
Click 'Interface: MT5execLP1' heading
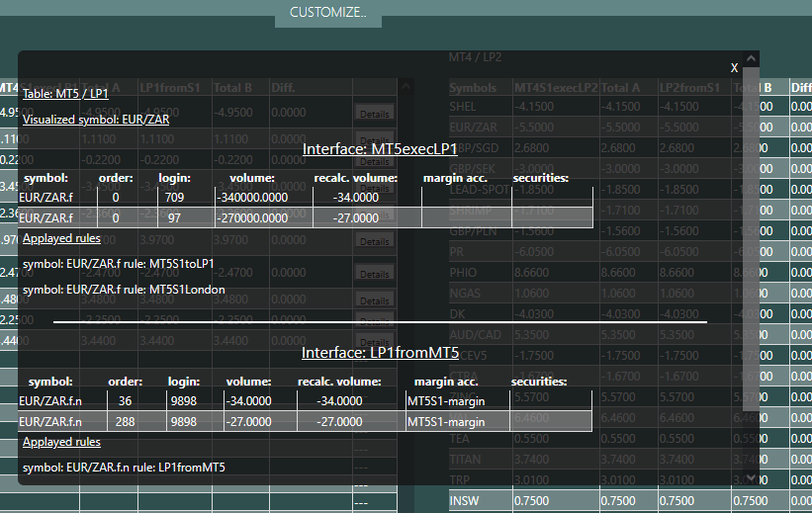[380, 149]
